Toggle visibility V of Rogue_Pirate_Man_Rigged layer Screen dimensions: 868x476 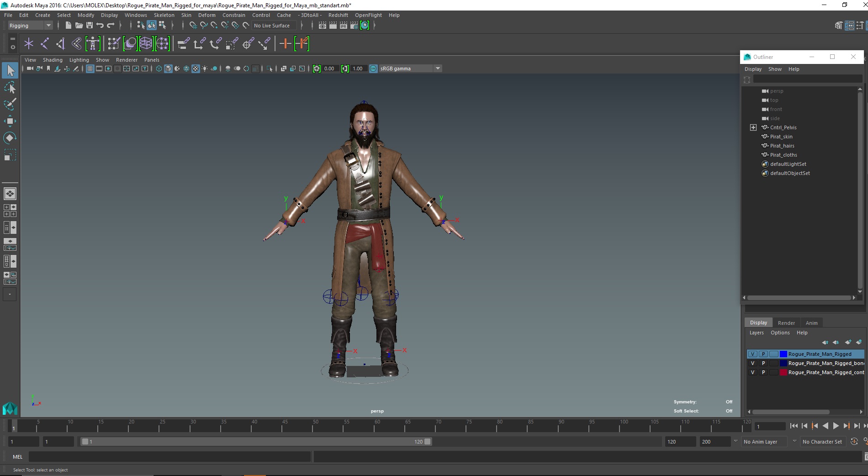click(x=752, y=354)
